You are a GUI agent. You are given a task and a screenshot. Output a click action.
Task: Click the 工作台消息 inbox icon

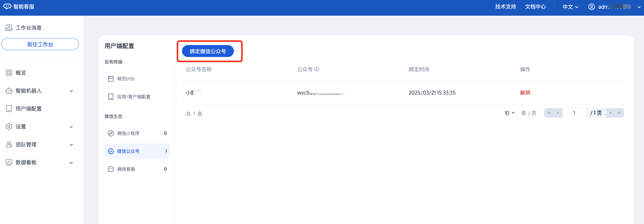click(x=9, y=28)
